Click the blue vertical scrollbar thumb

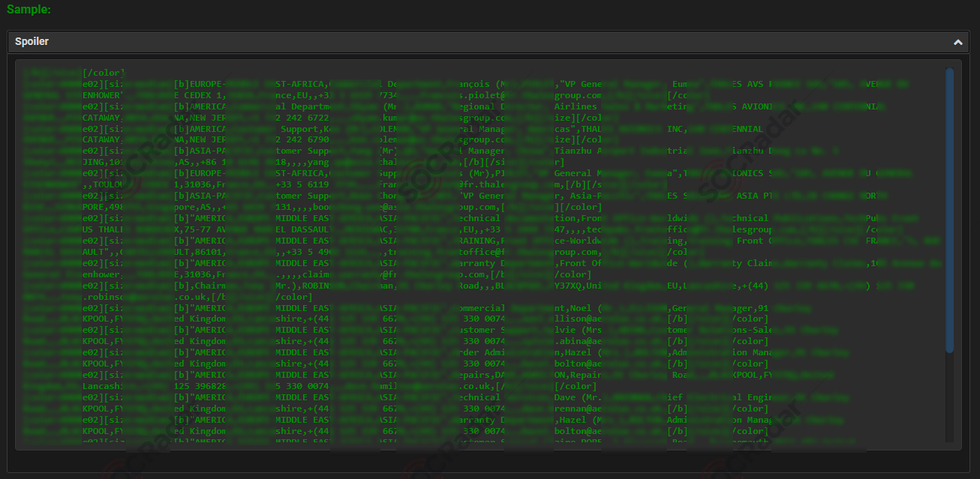point(949,210)
